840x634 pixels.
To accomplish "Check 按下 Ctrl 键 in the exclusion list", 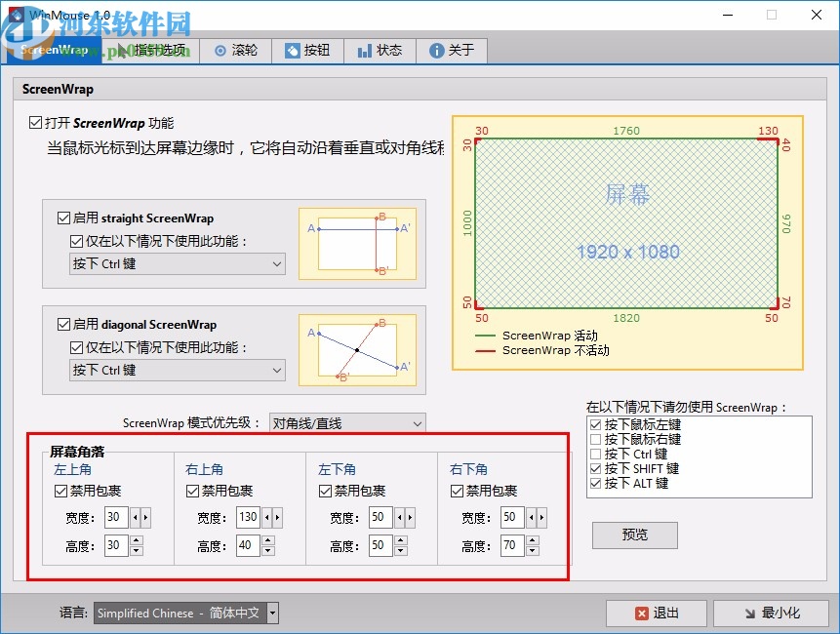I will 596,454.
